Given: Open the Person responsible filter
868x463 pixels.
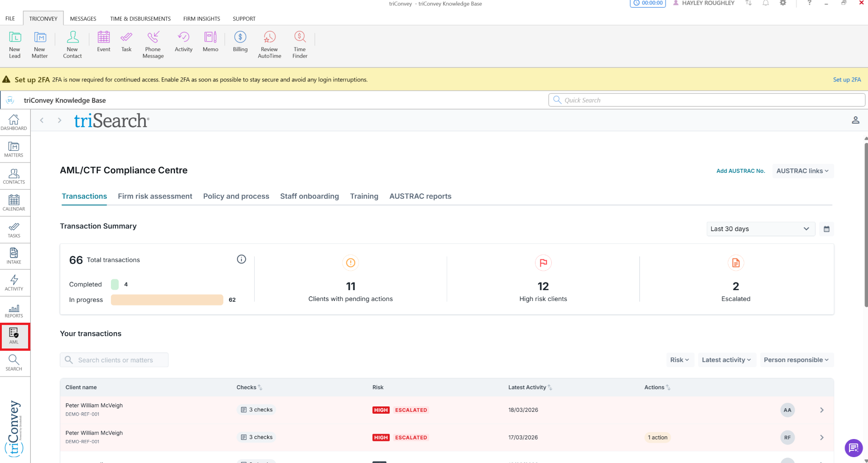Looking at the screenshot, I should click(796, 360).
